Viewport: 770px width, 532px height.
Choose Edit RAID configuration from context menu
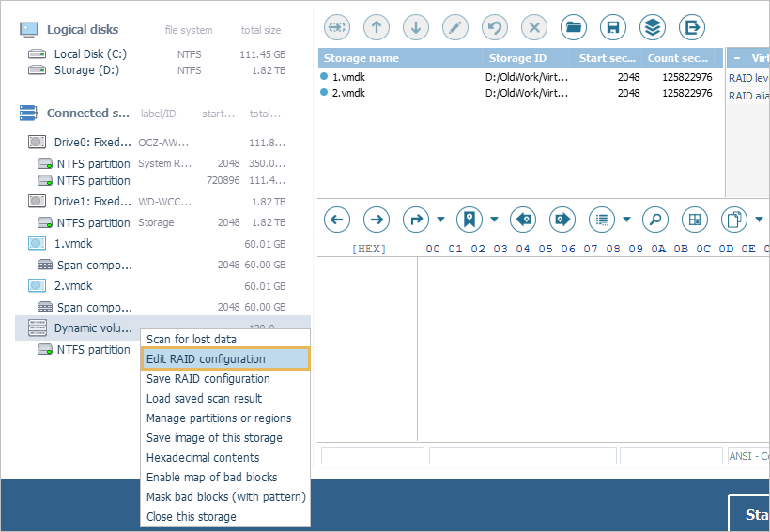(224, 358)
